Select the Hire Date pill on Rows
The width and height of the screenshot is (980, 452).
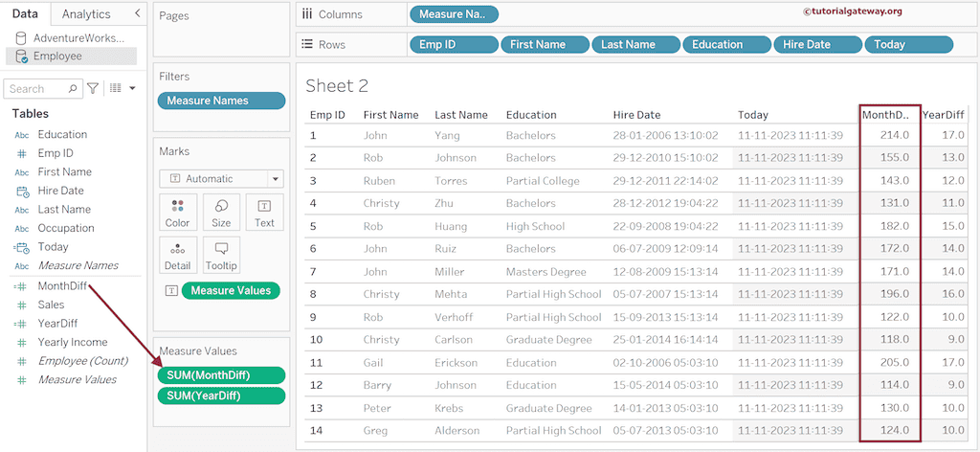pos(817,44)
